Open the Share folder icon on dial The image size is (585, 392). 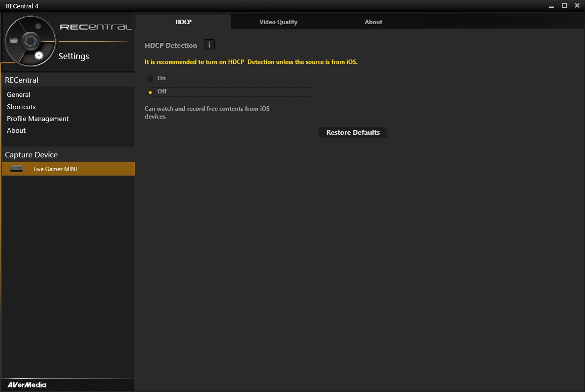click(x=14, y=41)
